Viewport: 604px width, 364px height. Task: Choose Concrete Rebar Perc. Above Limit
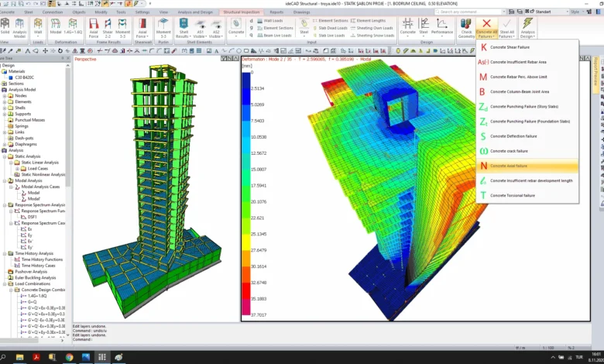pos(527,77)
